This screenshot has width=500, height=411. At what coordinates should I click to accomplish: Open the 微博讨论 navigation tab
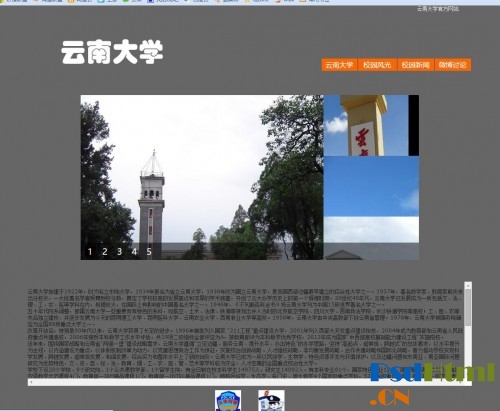pyautogui.click(x=453, y=65)
